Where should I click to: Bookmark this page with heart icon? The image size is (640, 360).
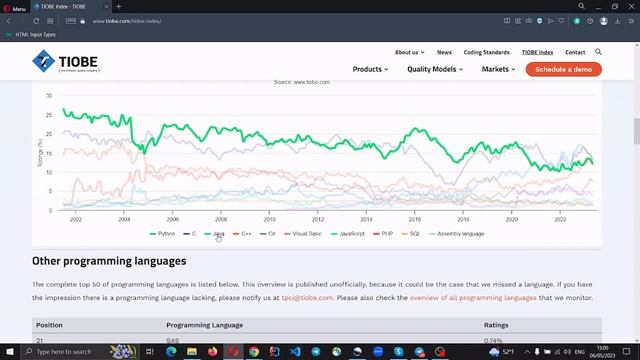coord(561,21)
